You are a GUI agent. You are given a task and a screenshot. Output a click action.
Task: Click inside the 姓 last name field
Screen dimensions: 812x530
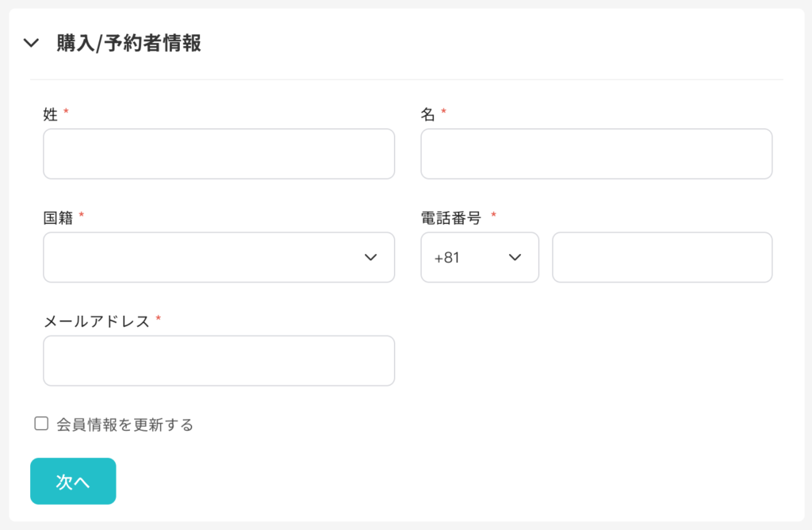219,153
